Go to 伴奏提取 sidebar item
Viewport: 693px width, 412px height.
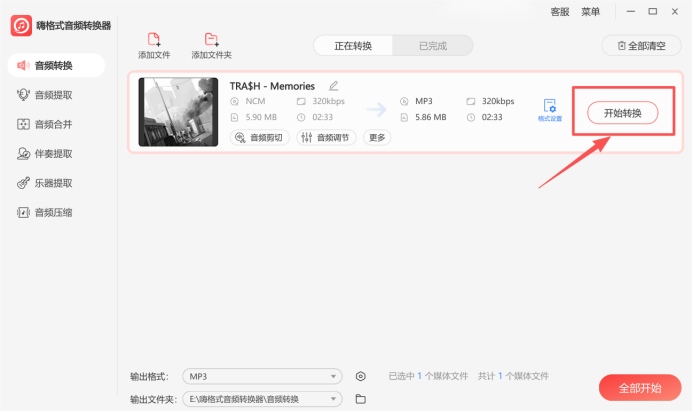[x=44, y=154]
